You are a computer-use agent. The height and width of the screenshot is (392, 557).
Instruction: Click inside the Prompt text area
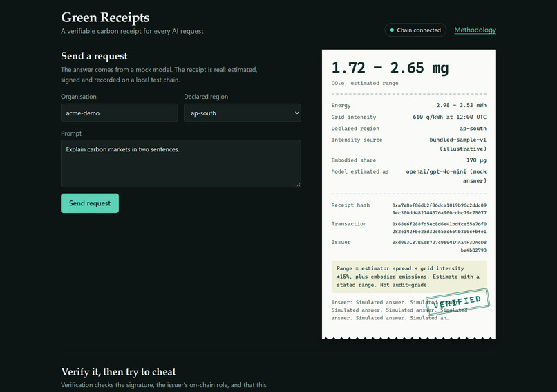[181, 163]
